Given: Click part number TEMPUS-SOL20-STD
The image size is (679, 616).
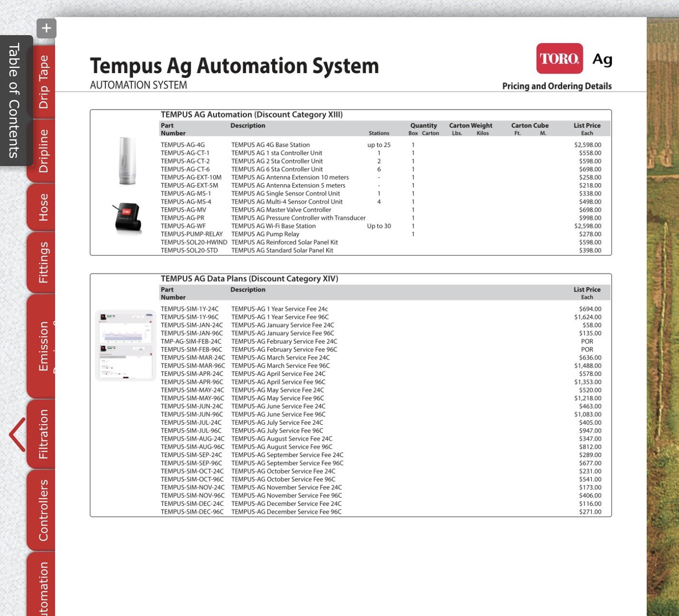Looking at the screenshot, I should coord(189,251).
